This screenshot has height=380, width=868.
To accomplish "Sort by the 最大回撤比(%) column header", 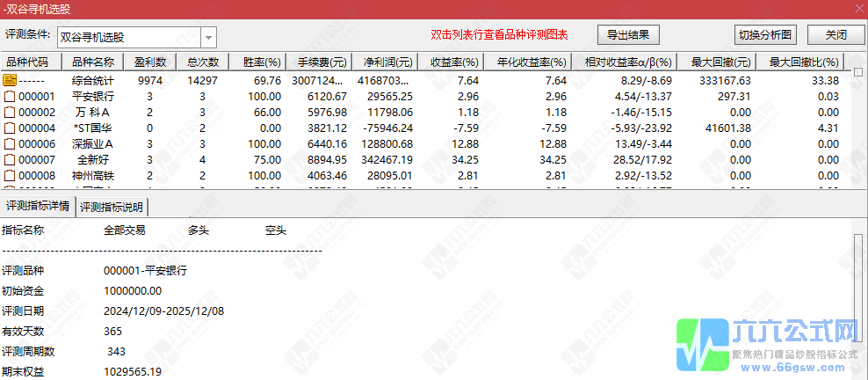I will [x=800, y=62].
